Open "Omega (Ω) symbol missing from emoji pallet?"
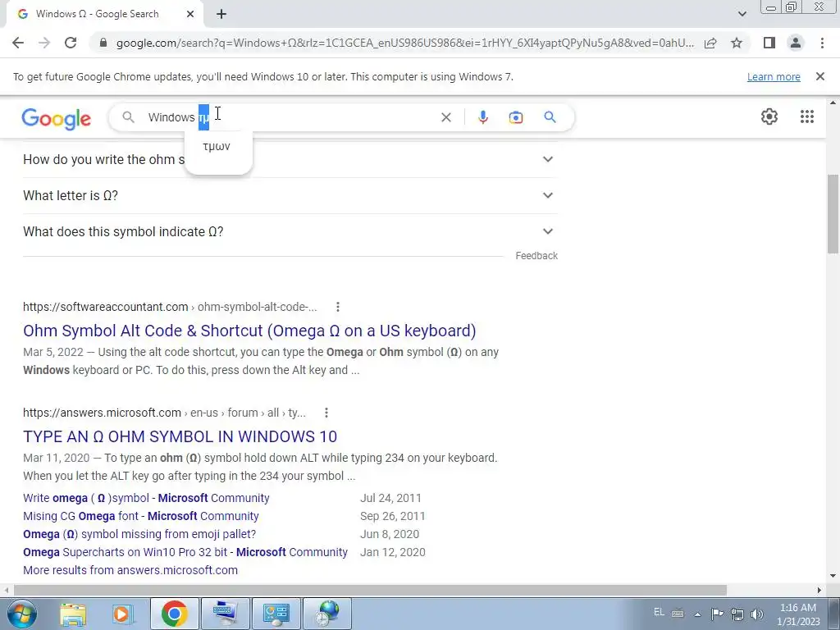 tap(139, 535)
